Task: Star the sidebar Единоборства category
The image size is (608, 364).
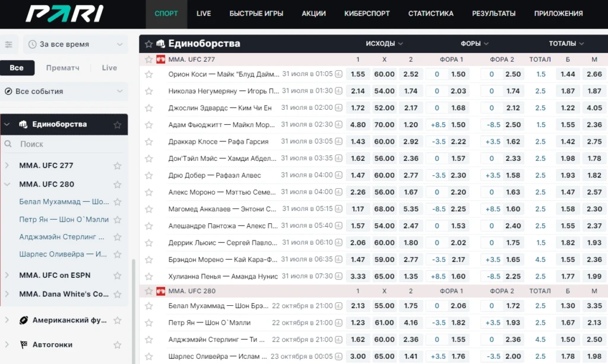Action: coord(118,125)
